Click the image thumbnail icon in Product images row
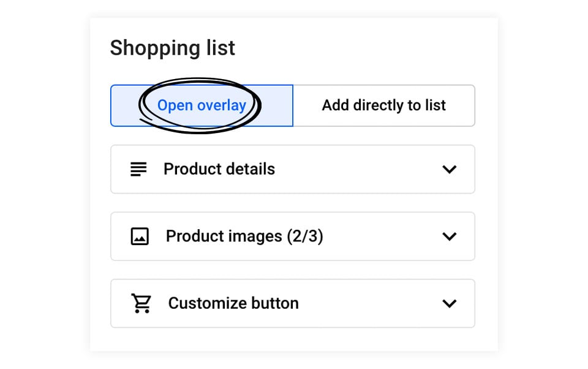The height and width of the screenshot is (369, 588). [x=140, y=236]
